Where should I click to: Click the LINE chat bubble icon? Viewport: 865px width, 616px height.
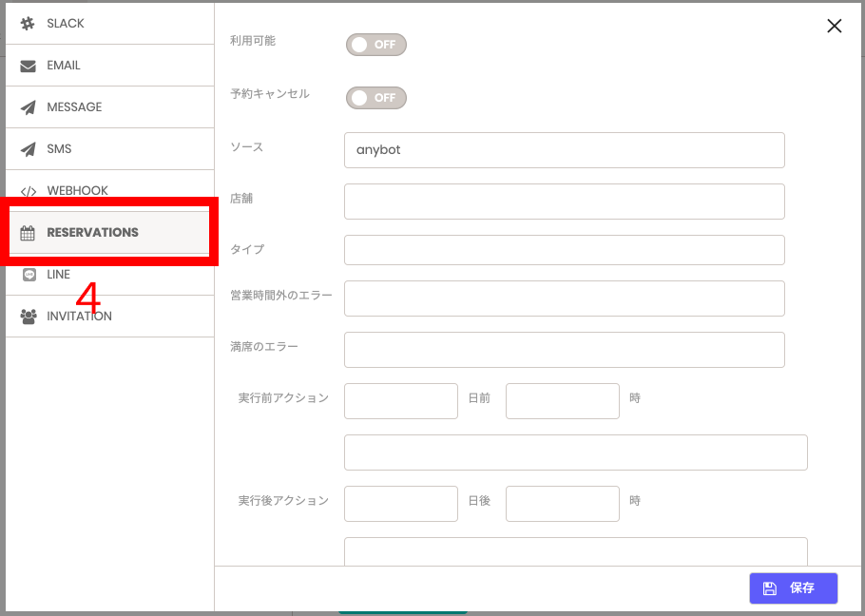pyautogui.click(x=29, y=274)
